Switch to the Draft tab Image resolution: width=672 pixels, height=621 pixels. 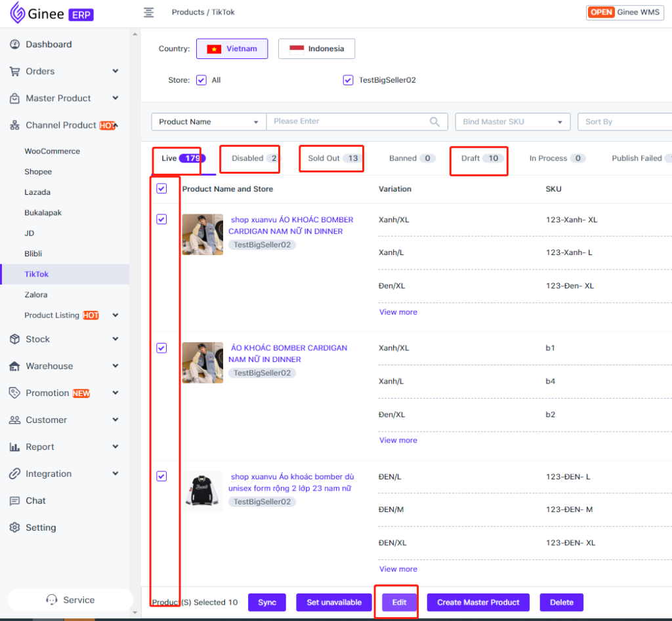tap(482, 159)
